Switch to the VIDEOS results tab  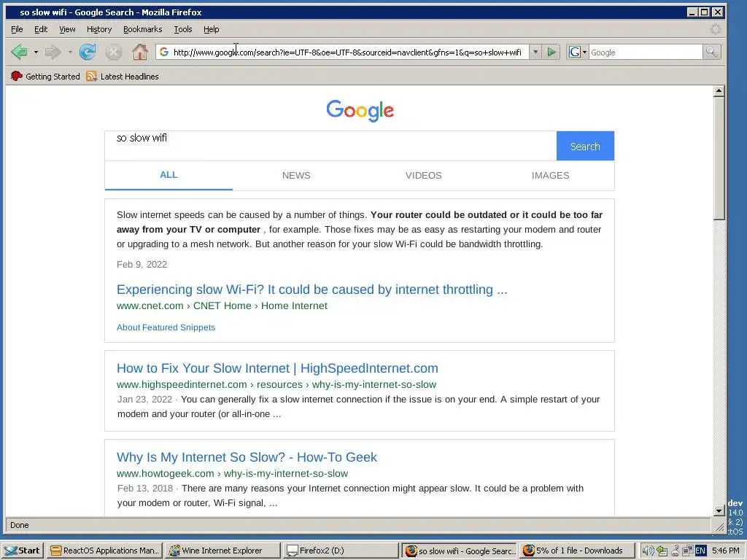click(423, 175)
